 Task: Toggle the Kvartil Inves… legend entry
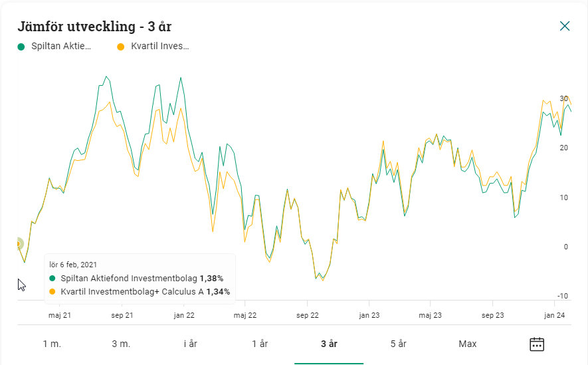(159, 47)
